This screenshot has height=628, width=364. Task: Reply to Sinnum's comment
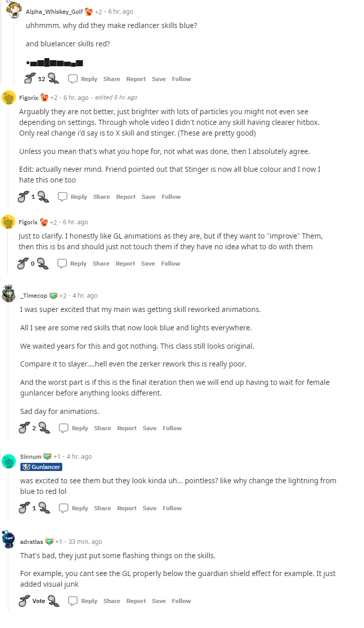75,508
